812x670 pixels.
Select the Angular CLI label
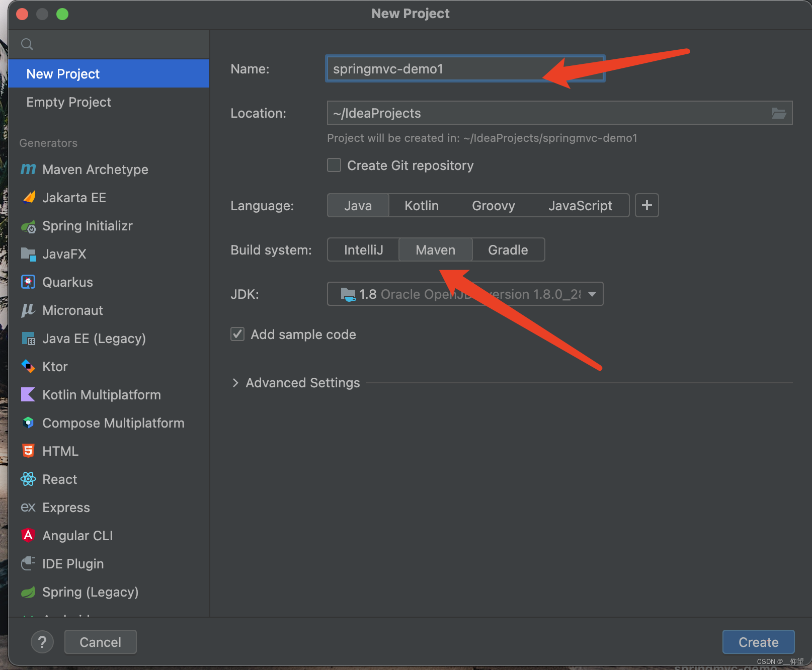[77, 536]
